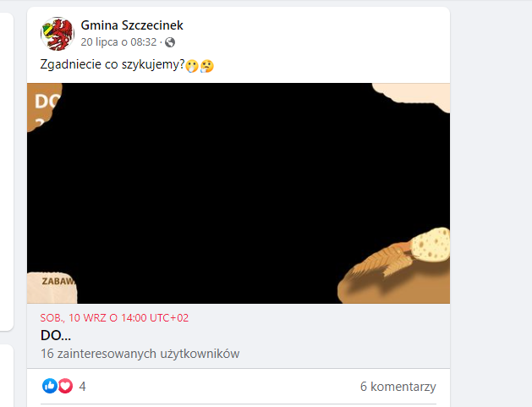532x407 pixels.
Task: Open the event title DO...
Action: [56, 335]
